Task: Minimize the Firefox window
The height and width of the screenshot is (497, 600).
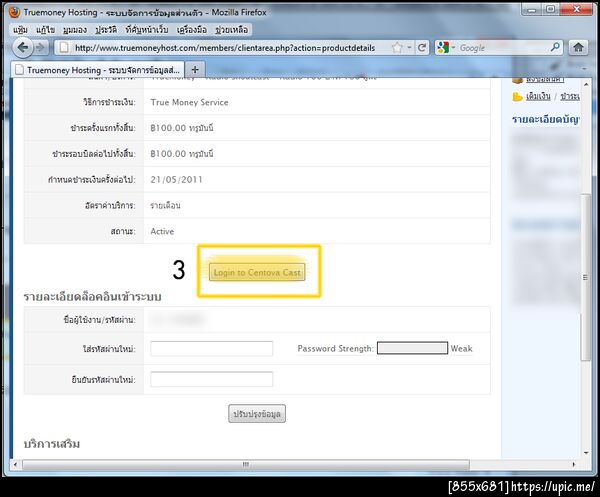Action: tap(532, 10)
